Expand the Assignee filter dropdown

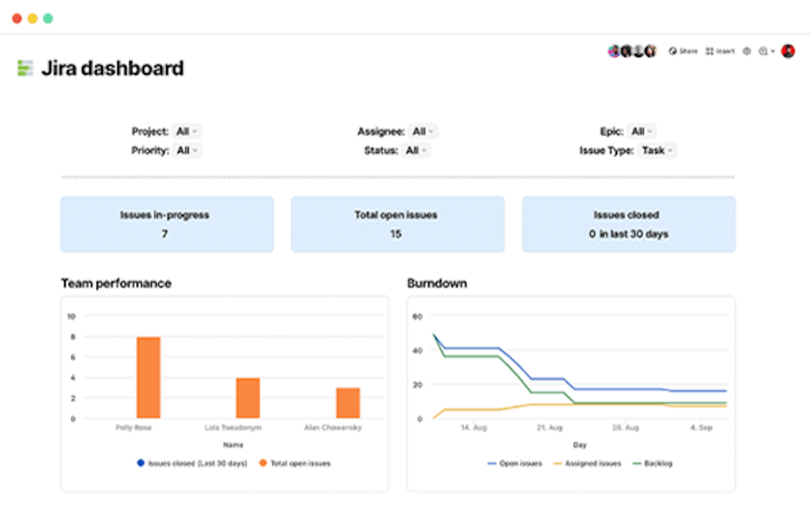(x=423, y=132)
